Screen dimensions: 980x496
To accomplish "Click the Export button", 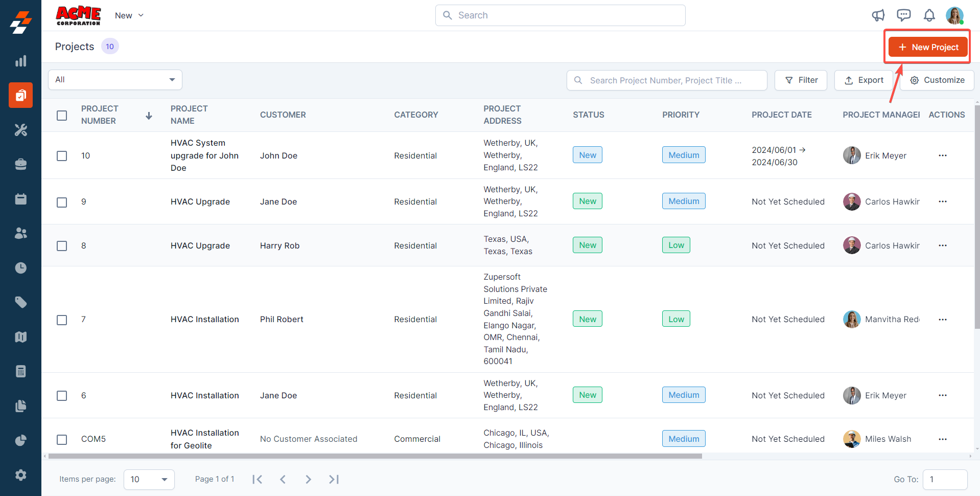I will (x=863, y=80).
